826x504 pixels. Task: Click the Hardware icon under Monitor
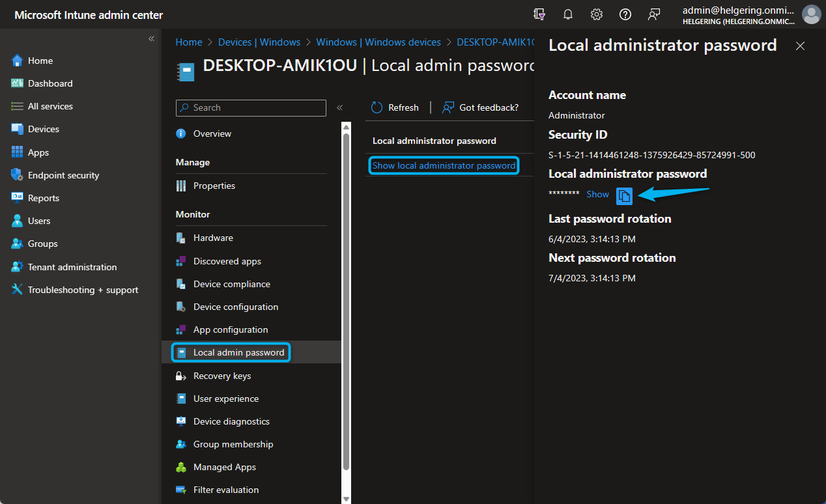181,238
